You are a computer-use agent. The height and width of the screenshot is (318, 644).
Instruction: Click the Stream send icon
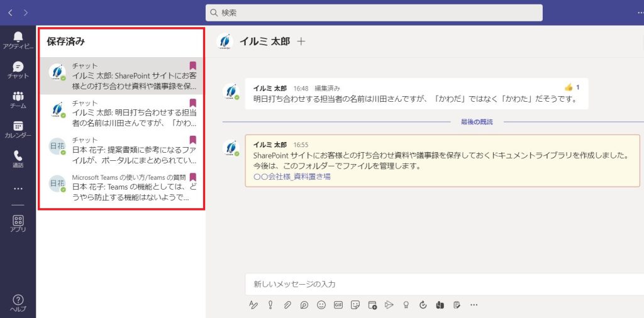click(389, 305)
